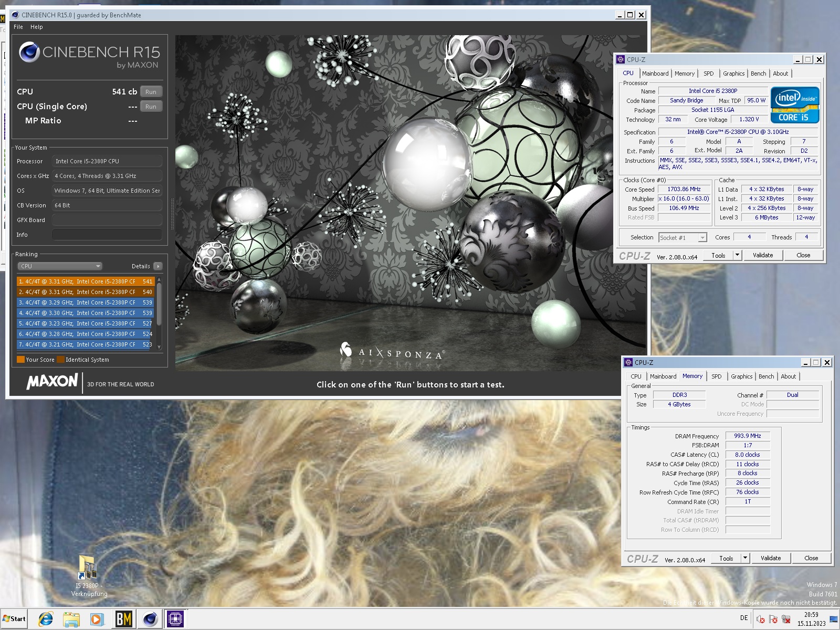The image size is (840, 630).
Task: Select ranking entry 5 with score 527
Action: (86, 323)
